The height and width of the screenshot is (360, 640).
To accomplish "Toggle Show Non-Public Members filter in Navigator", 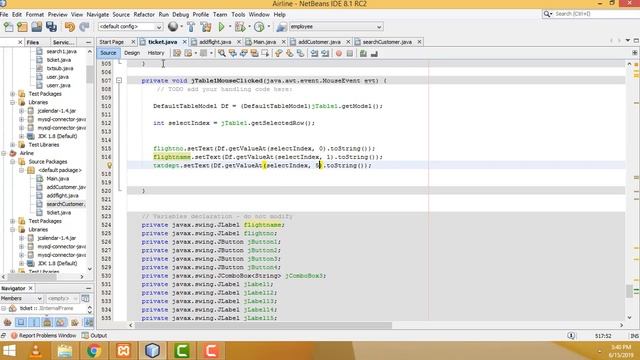I will (x=47, y=322).
